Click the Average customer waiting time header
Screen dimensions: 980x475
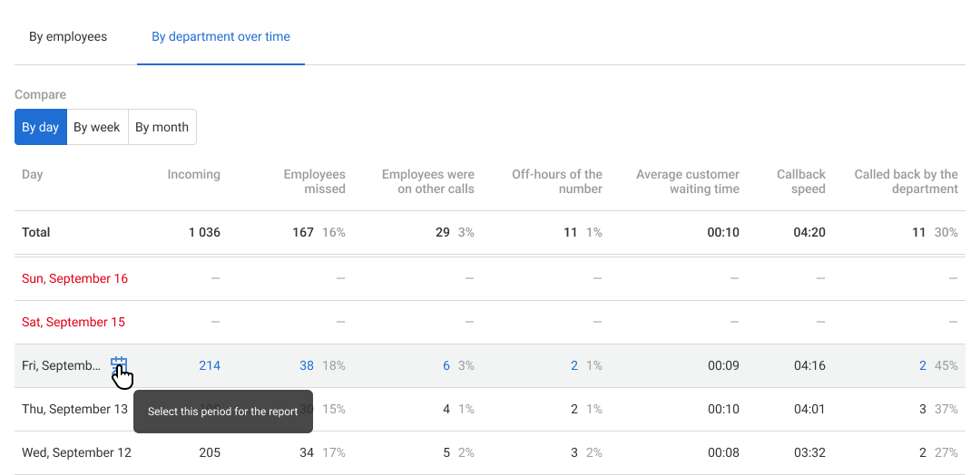(688, 182)
